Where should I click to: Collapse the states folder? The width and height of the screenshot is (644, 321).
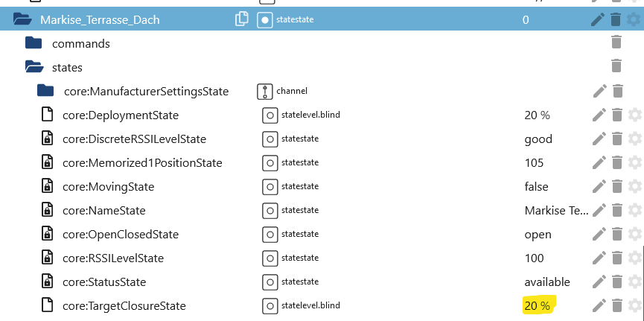(34, 66)
